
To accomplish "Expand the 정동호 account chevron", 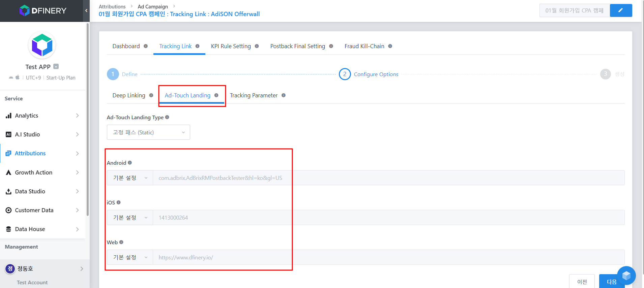I will point(82,268).
